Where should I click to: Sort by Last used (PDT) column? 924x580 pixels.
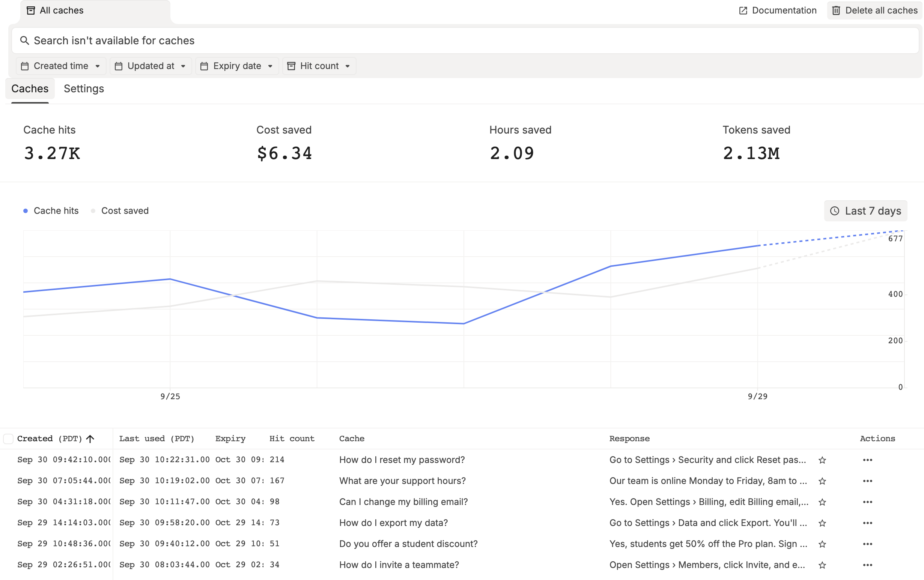click(x=157, y=439)
